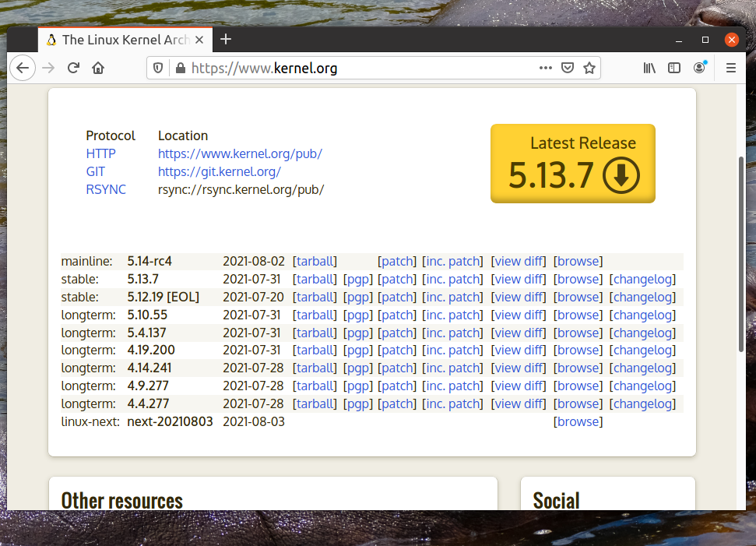Screen dimensions: 756x546
Task: Open the RSYNC protocol link
Action: tap(106, 189)
